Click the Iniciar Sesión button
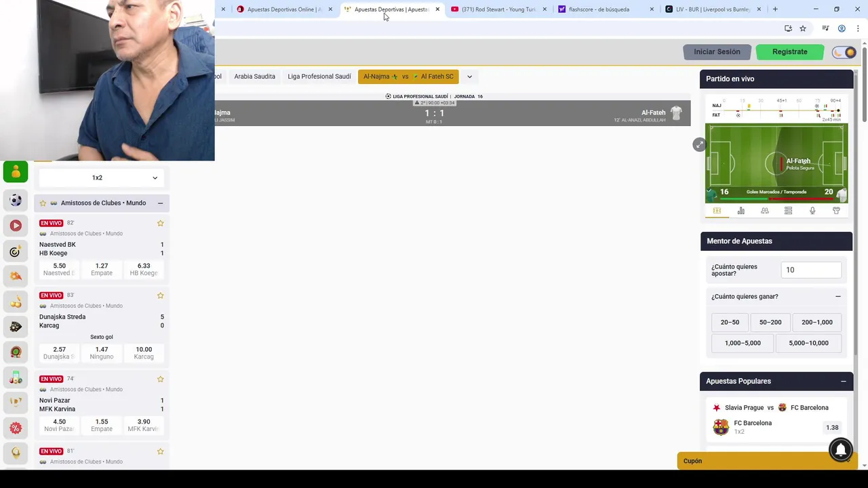This screenshot has height=488, width=868. [717, 52]
